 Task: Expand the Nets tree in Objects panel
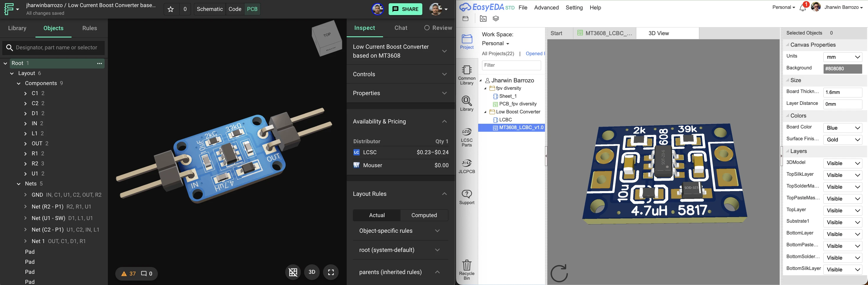(19, 184)
